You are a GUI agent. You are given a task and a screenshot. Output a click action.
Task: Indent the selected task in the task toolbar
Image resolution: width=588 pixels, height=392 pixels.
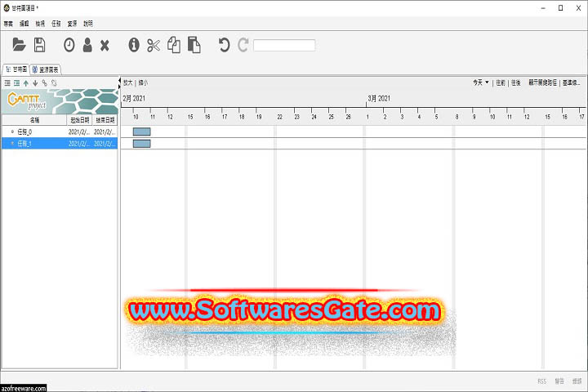pyautogui.click(x=16, y=83)
